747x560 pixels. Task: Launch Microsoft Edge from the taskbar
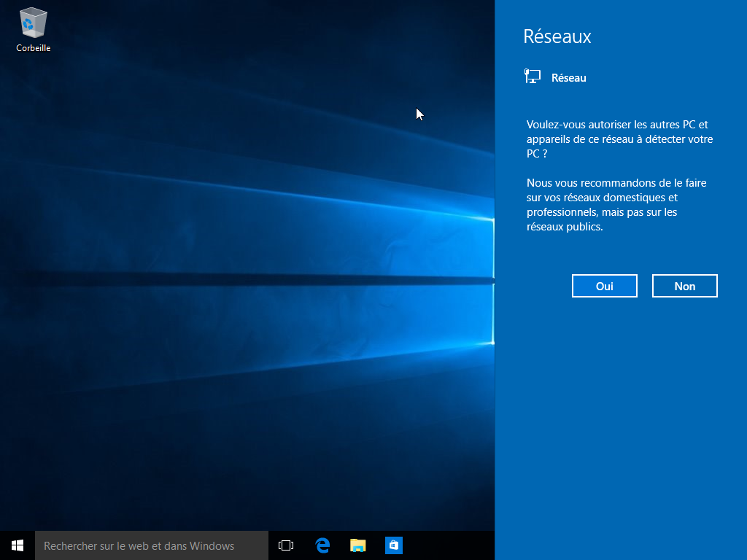pos(322,545)
